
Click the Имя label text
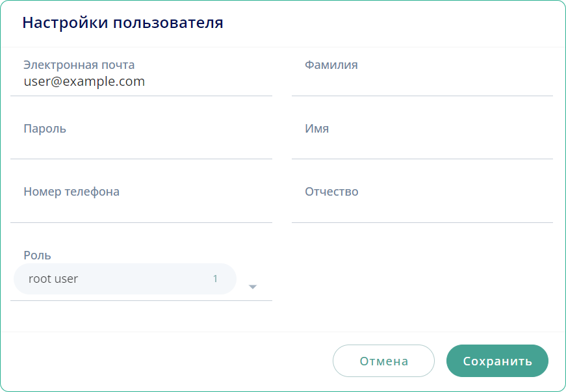pos(316,129)
